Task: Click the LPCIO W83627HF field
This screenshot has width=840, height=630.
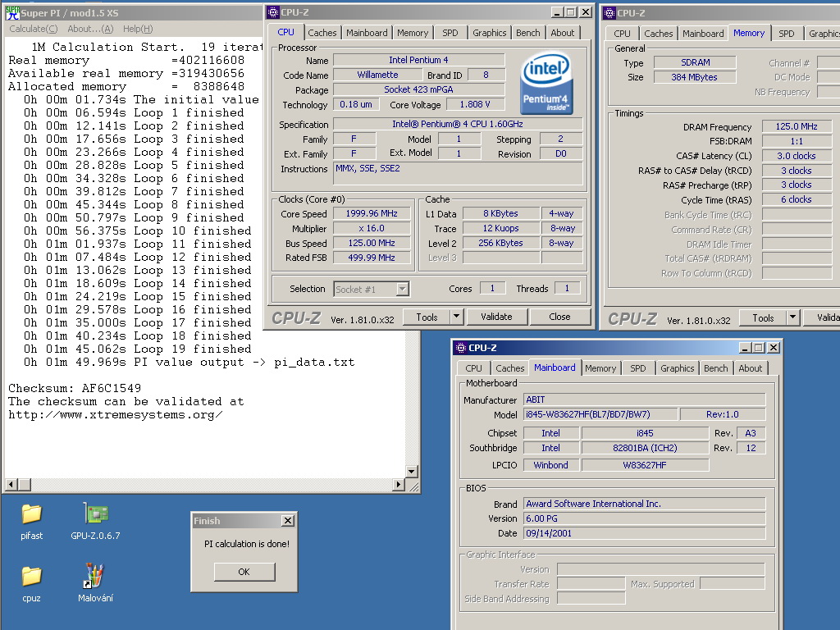Action: pyautogui.click(x=645, y=465)
